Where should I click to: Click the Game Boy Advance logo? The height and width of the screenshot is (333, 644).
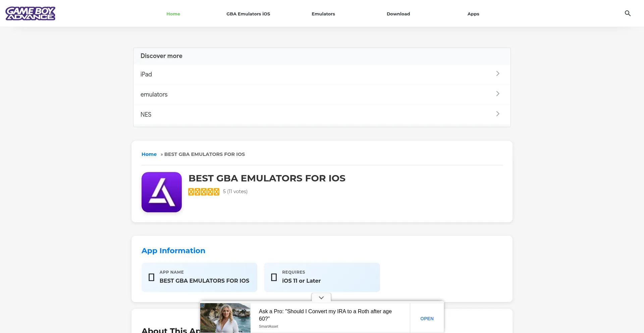31,13
